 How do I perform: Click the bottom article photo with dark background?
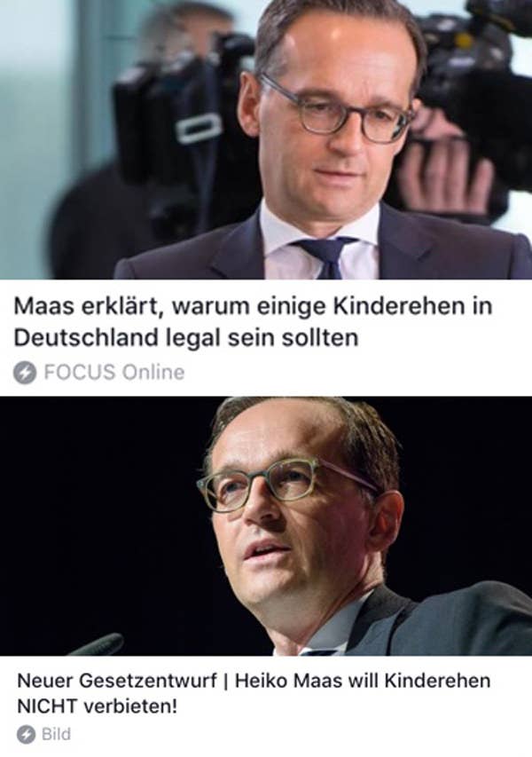266,525
